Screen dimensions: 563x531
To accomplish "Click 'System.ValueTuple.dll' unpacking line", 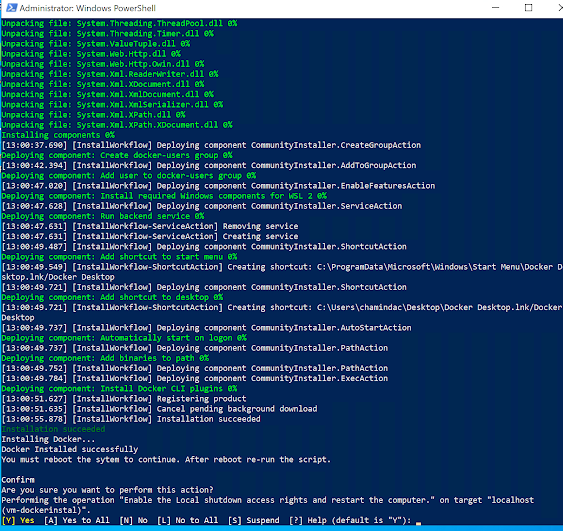I will [x=96, y=43].
